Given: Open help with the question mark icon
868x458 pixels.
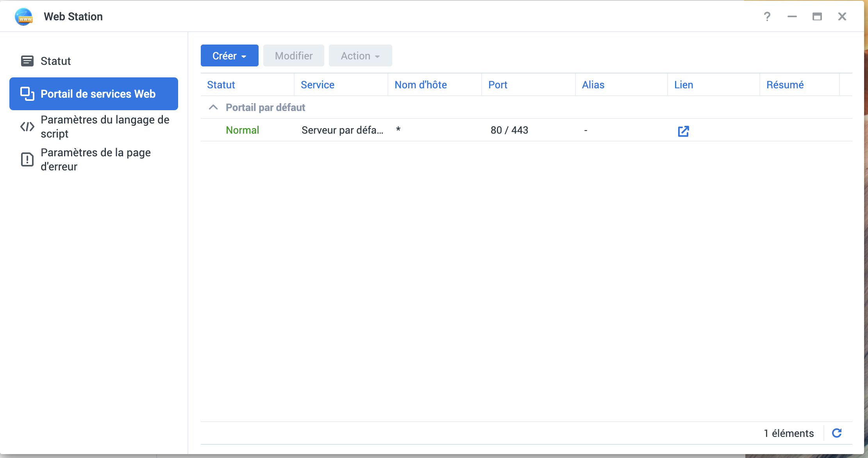Looking at the screenshot, I should click(767, 16).
